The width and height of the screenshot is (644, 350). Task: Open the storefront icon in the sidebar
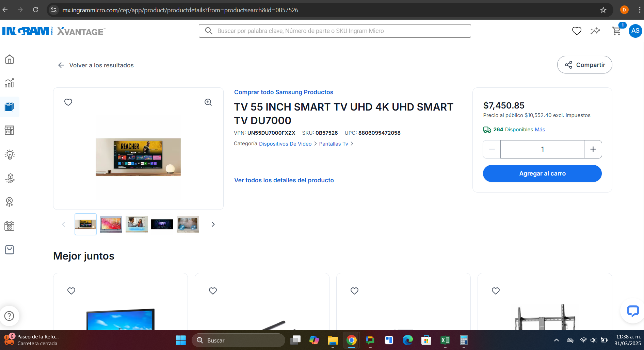click(x=10, y=130)
